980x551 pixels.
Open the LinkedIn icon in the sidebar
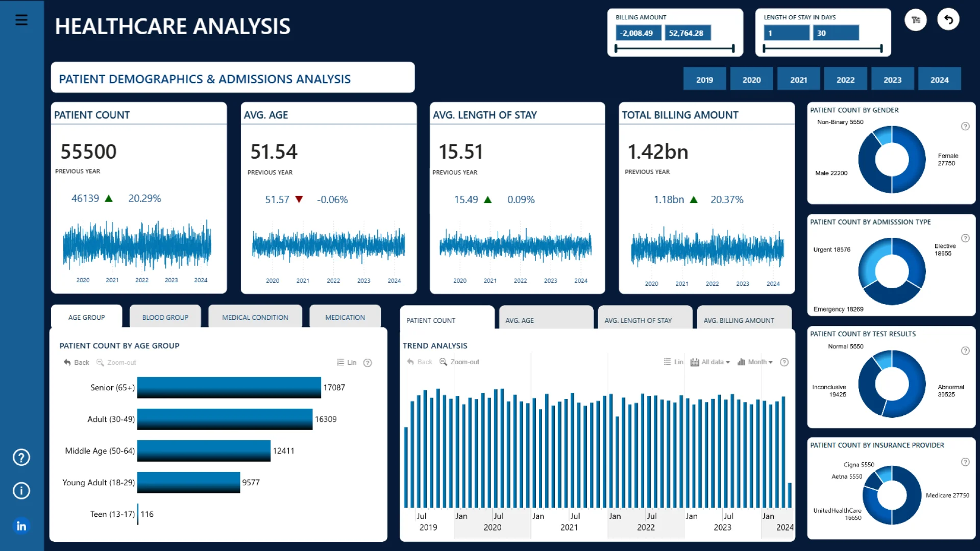[21, 525]
